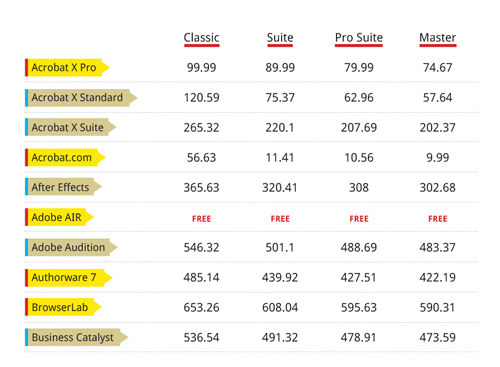The width and height of the screenshot is (500, 367).
Task: Open the Adobe Audition tag
Action: (71, 247)
